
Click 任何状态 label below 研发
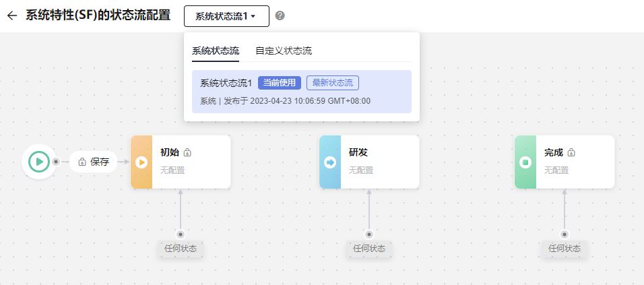click(x=369, y=248)
